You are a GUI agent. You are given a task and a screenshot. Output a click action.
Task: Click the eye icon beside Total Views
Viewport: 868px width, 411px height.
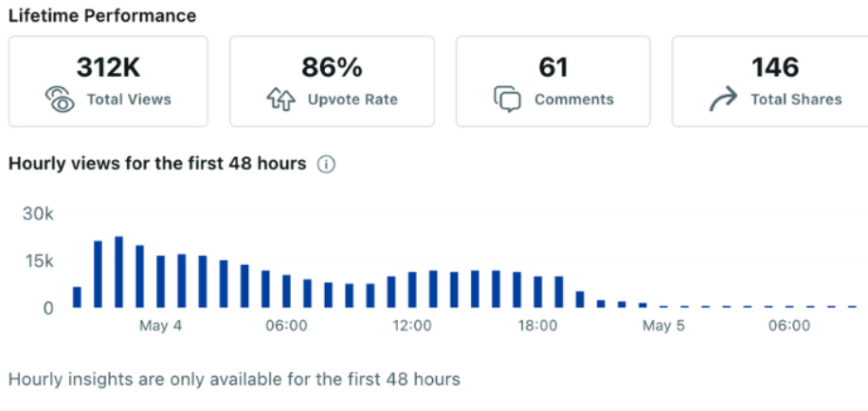click(x=60, y=99)
